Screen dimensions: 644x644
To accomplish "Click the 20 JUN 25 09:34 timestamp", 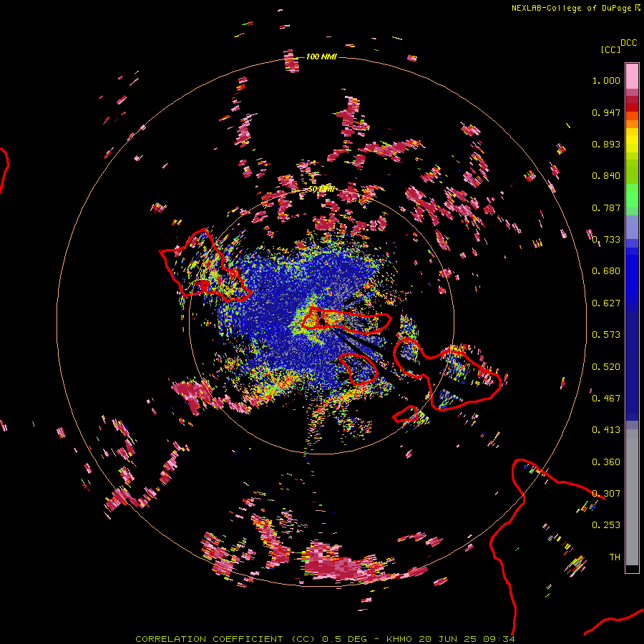I will 467,639.
